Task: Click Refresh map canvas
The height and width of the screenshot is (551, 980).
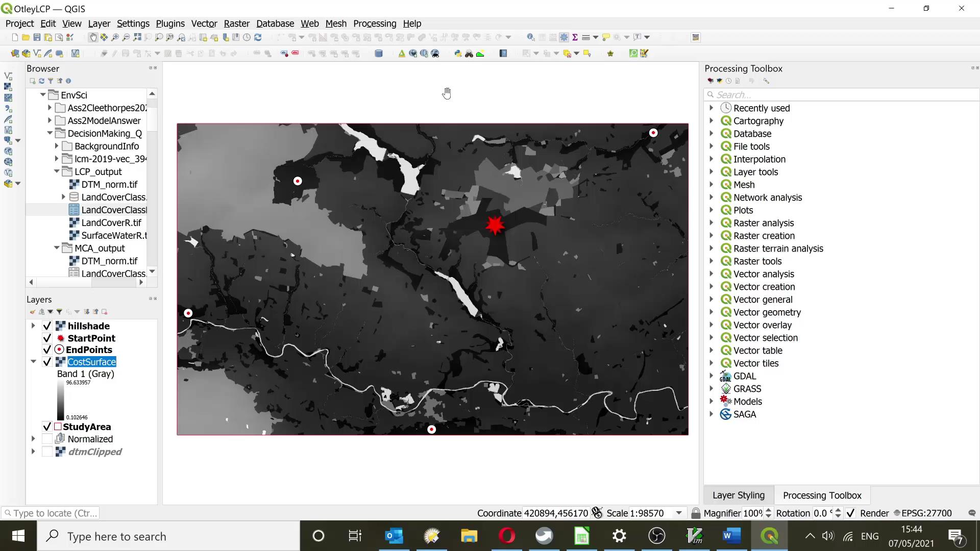Action: coord(258,37)
